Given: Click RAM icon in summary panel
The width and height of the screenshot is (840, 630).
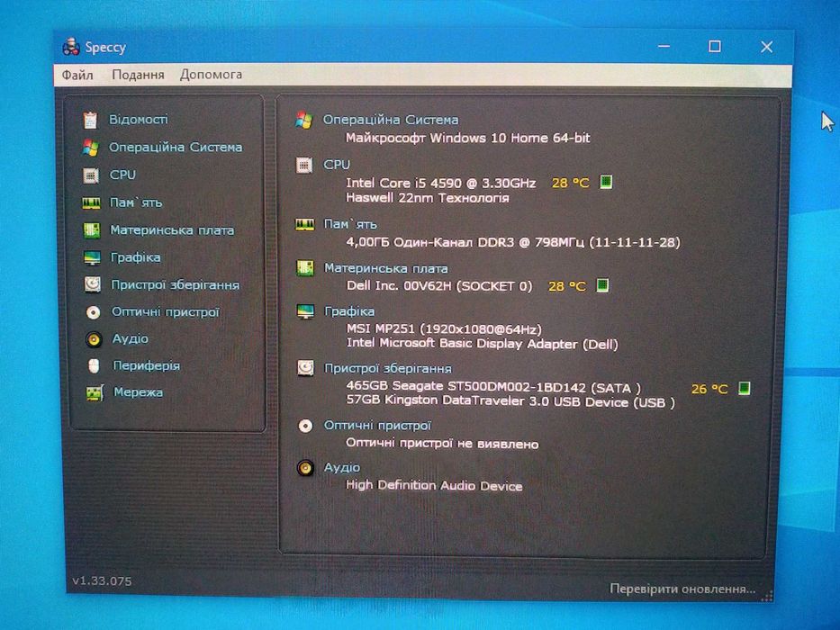Looking at the screenshot, I should [305, 224].
